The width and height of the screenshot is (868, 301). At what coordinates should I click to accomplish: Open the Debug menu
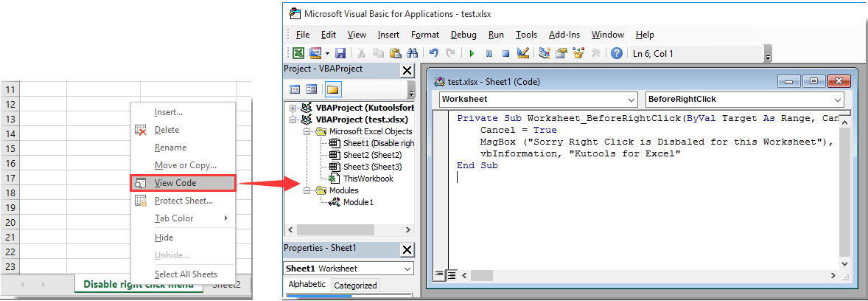(x=463, y=35)
